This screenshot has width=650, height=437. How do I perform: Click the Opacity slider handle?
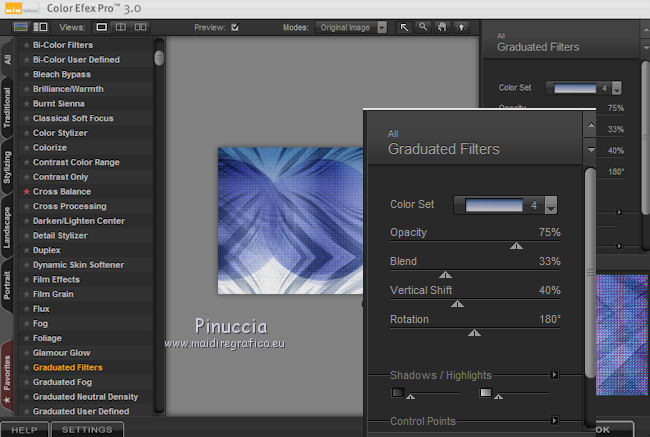coord(516,244)
